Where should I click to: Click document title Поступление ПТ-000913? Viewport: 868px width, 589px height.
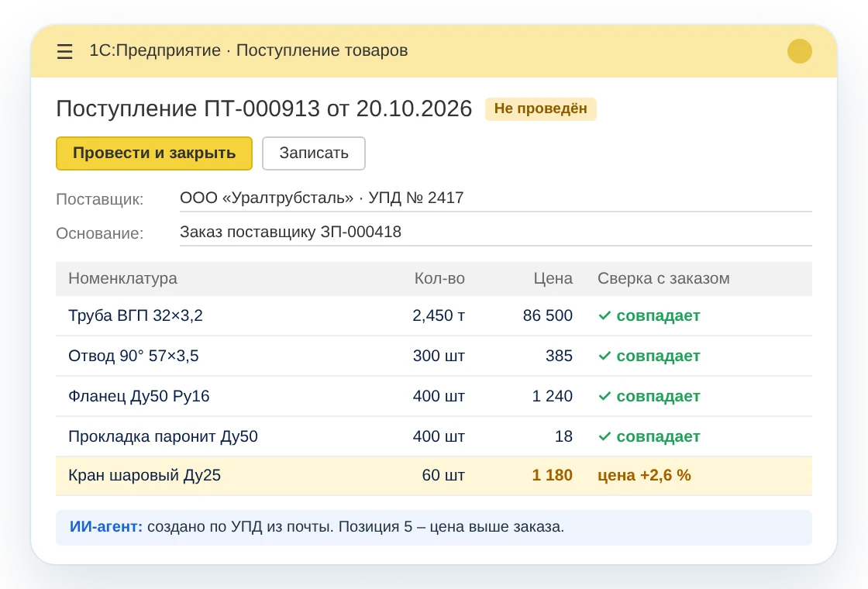(264, 109)
